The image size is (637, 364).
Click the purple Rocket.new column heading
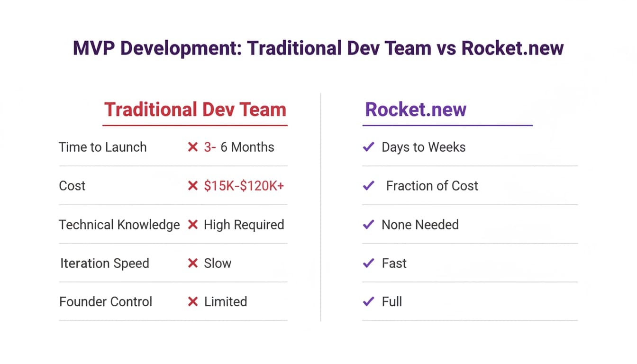click(x=416, y=110)
